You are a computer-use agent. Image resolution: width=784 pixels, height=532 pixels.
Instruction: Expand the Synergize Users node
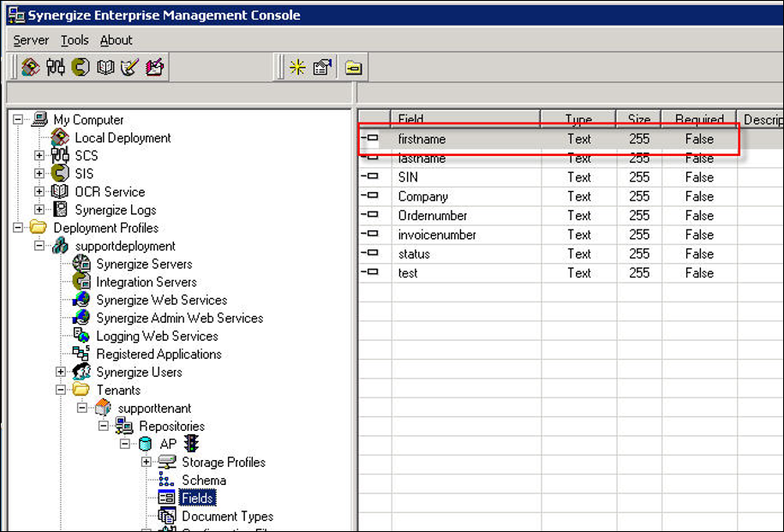click(x=61, y=372)
